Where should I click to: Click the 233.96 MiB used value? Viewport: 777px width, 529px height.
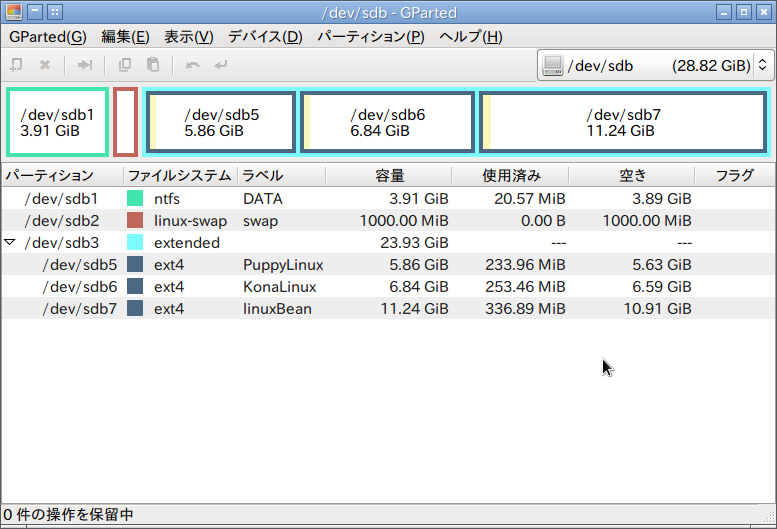coord(525,264)
